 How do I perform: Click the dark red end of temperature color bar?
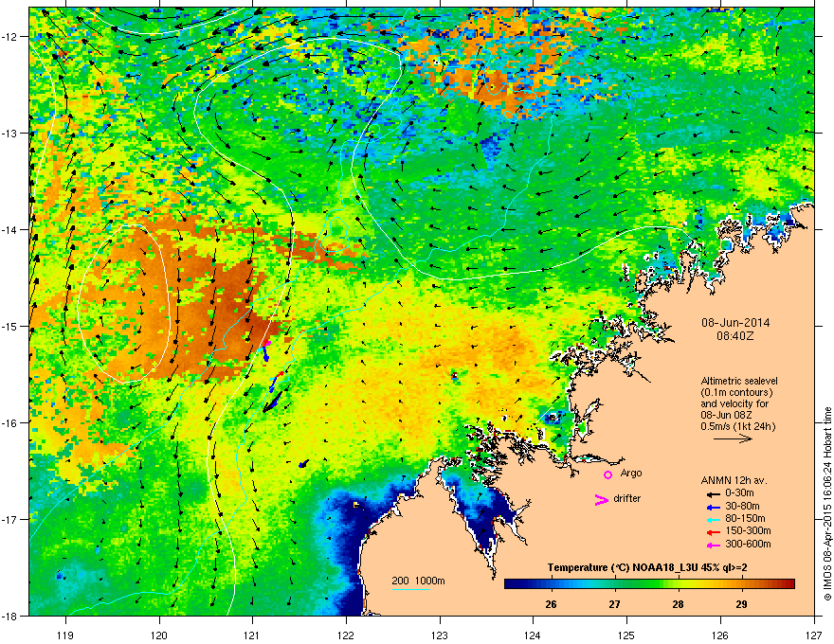[789, 584]
